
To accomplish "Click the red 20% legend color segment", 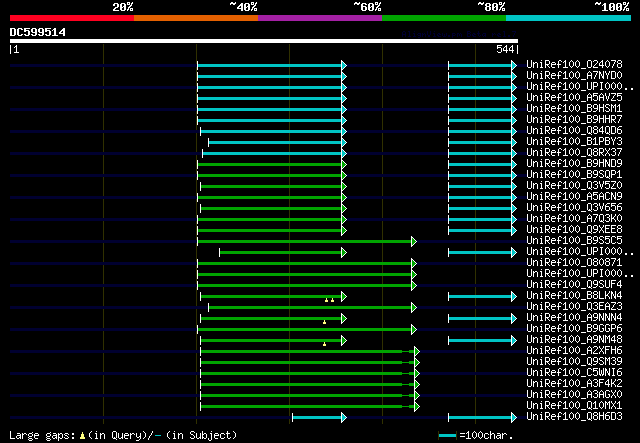I will tap(72, 18).
